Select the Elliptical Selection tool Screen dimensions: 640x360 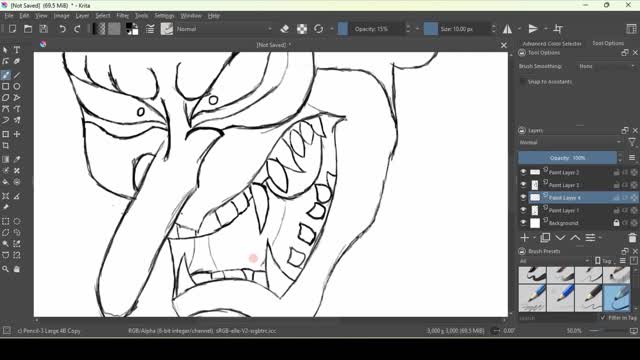[17, 221]
